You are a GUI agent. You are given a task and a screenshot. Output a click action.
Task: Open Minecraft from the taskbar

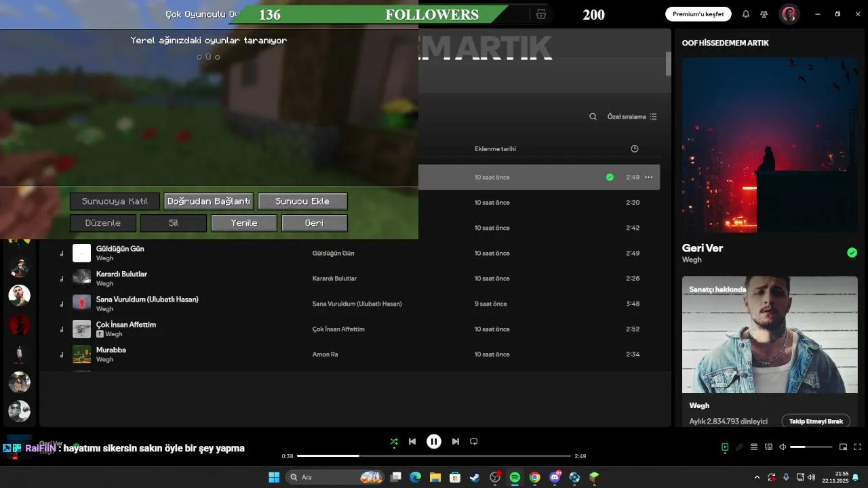click(x=594, y=477)
